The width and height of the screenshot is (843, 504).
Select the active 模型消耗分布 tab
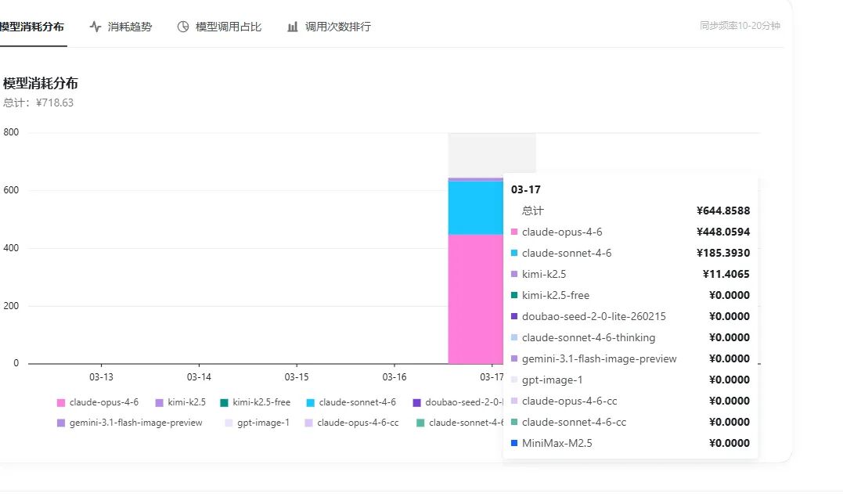(30, 25)
